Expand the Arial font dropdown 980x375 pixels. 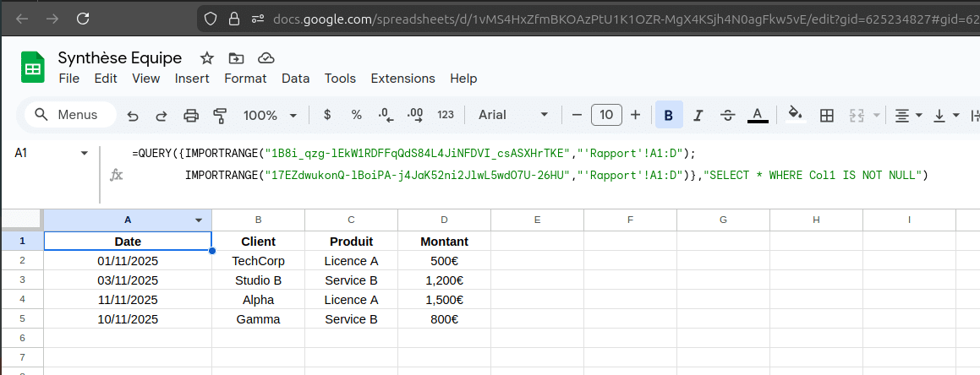pos(513,116)
